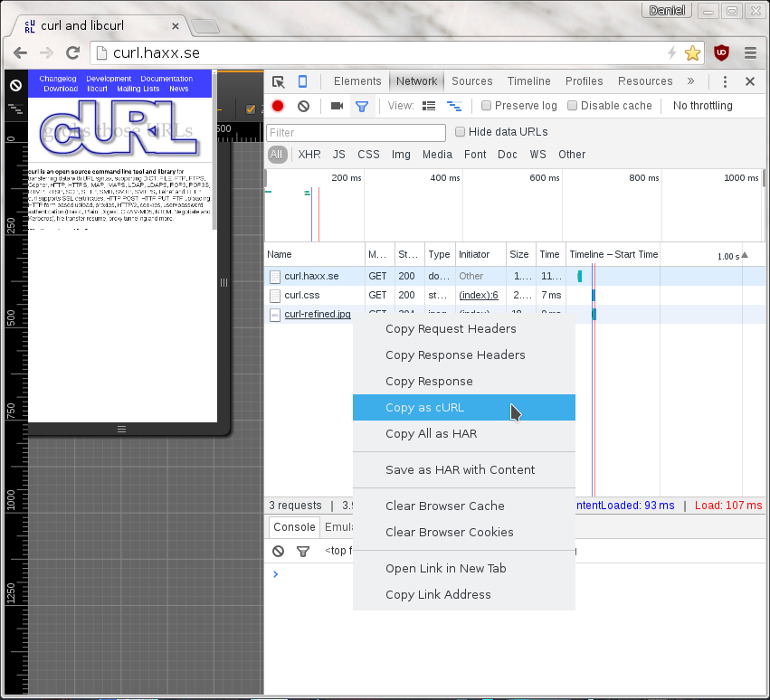Open the Download link on the curl page
The width and height of the screenshot is (770, 700).
[60, 90]
